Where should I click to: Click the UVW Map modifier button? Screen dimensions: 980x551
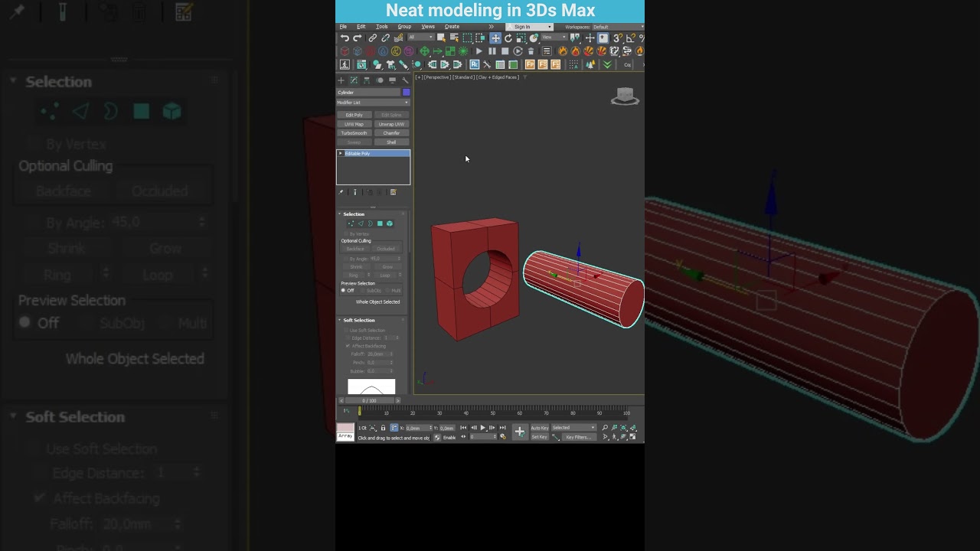(x=354, y=124)
